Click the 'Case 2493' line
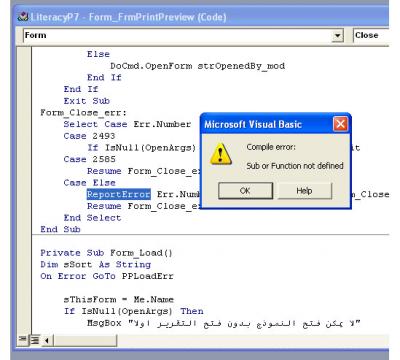 tap(89, 136)
